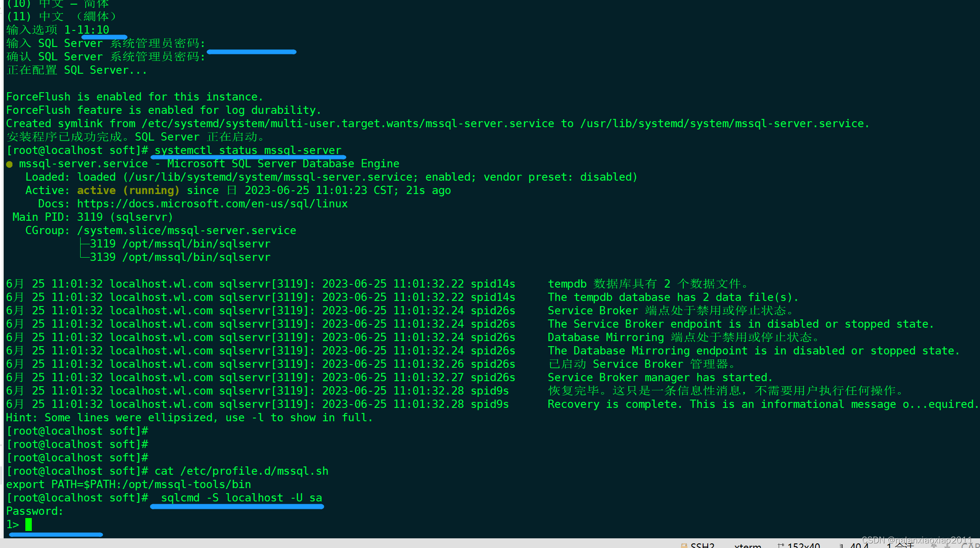Click the 'Created symlink from' line

[438, 124]
